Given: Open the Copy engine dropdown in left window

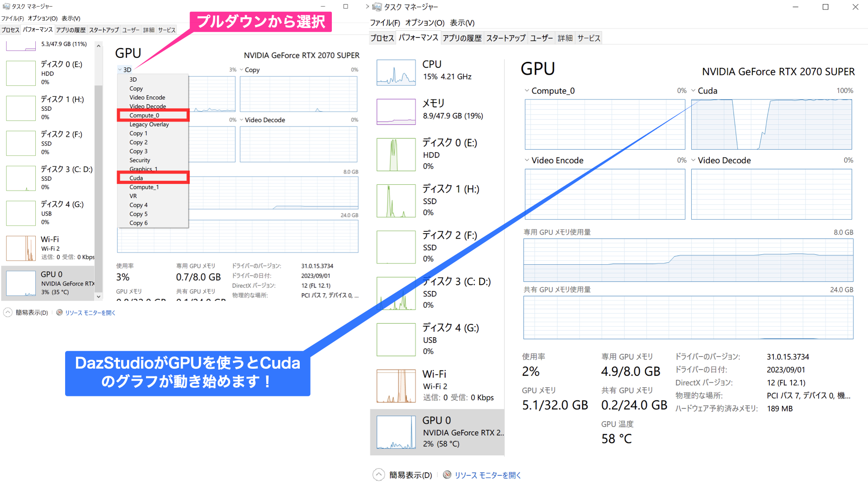Looking at the screenshot, I should (x=250, y=70).
